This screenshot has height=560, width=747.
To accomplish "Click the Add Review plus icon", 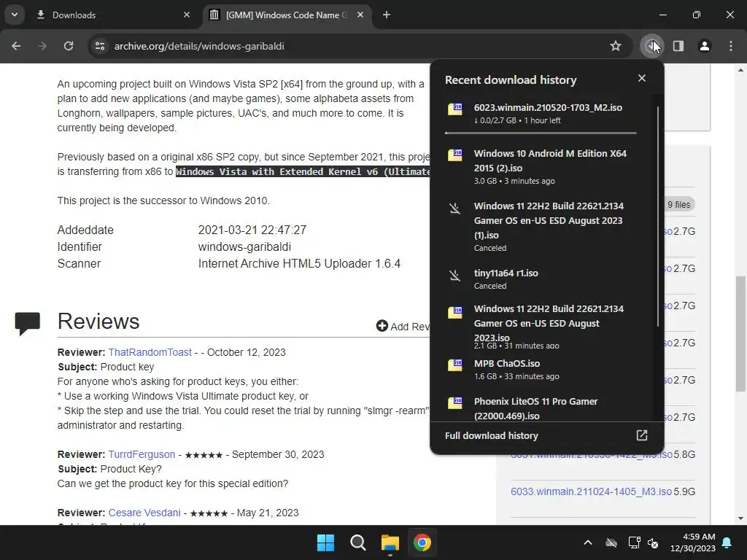I will pyautogui.click(x=382, y=326).
